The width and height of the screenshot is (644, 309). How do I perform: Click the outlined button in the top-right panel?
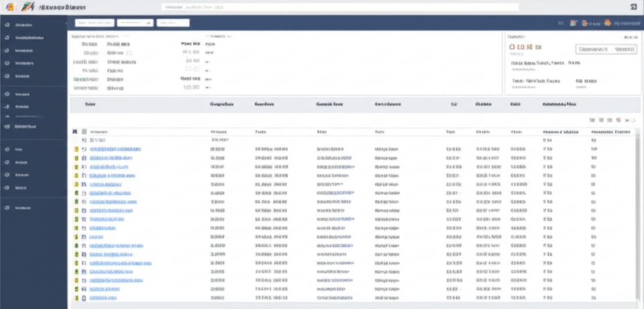(606, 50)
